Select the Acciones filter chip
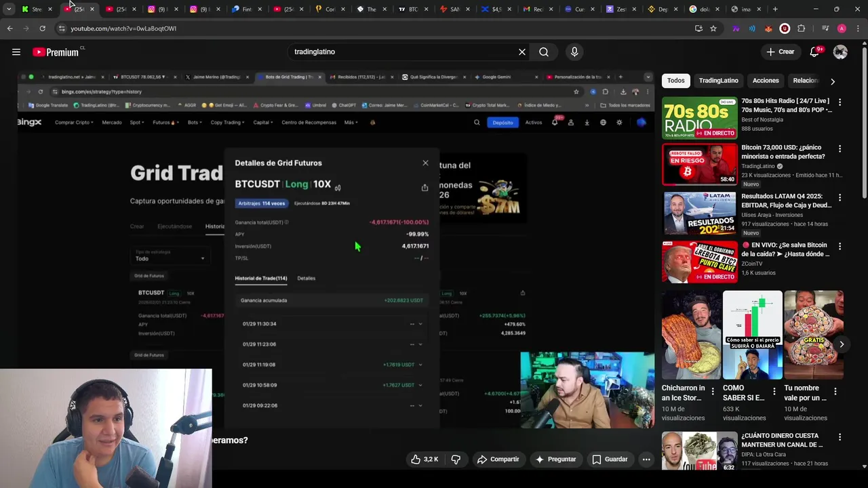This screenshot has width=868, height=488. point(766,81)
